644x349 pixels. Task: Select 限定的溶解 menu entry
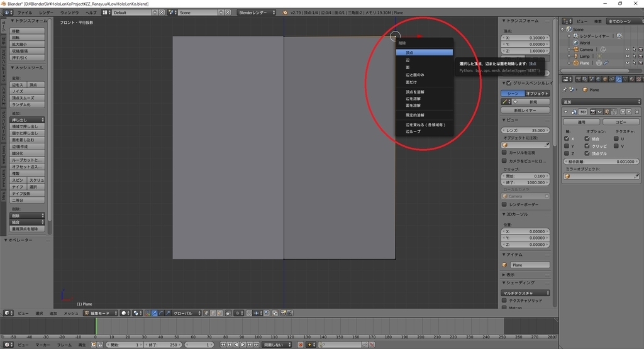425,115
